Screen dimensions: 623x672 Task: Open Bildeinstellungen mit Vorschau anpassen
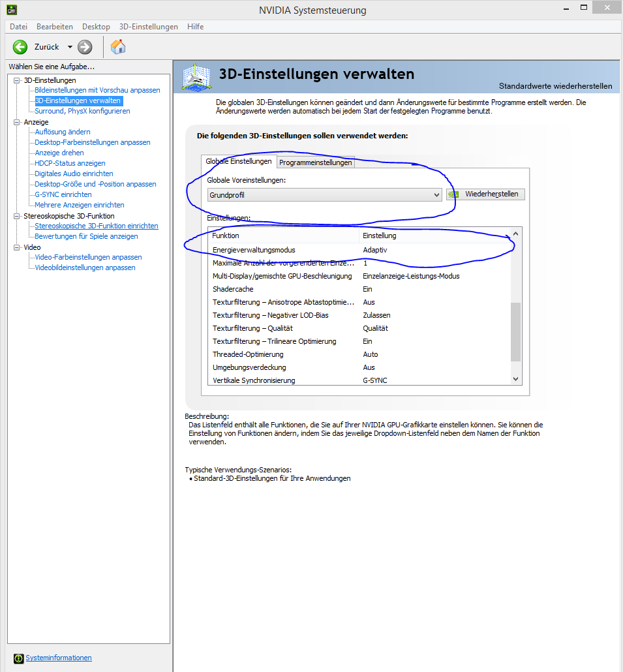97,90
